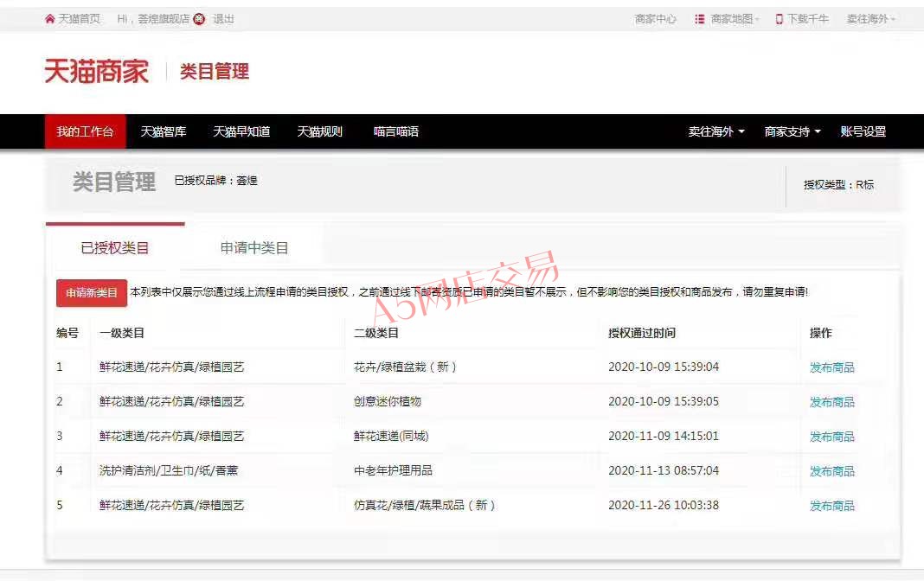Click the notice text starting 本列表中仅展示
Screen dimensions: 924x581
(x=469, y=292)
